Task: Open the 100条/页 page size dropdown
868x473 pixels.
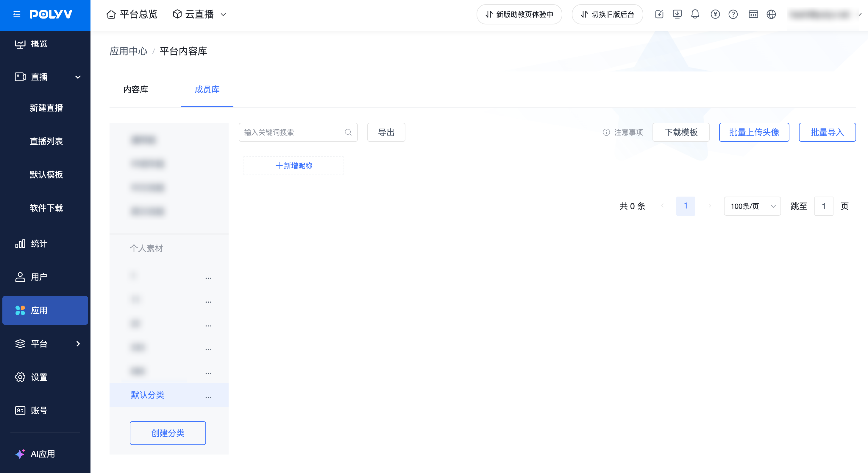Action: (x=753, y=206)
